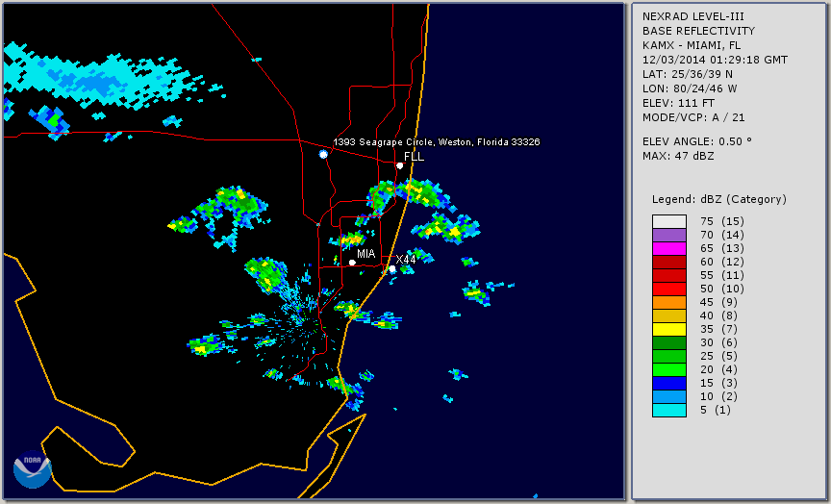This screenshot has height=504, width=831.
Task: Click the '1393 Seagrape Circle, Weston' address label
Action: click(x=436, y=142)
